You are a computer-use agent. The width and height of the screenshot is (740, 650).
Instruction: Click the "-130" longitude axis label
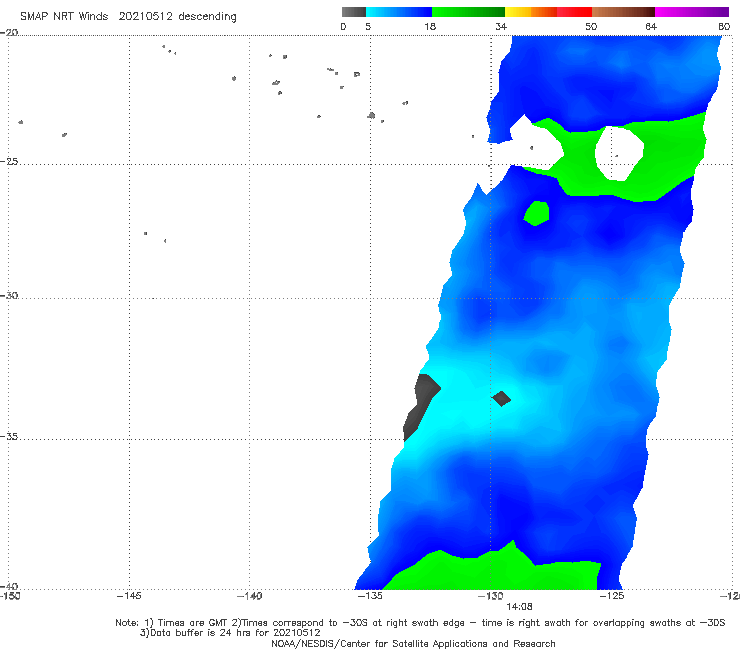[x=491, y=596]
